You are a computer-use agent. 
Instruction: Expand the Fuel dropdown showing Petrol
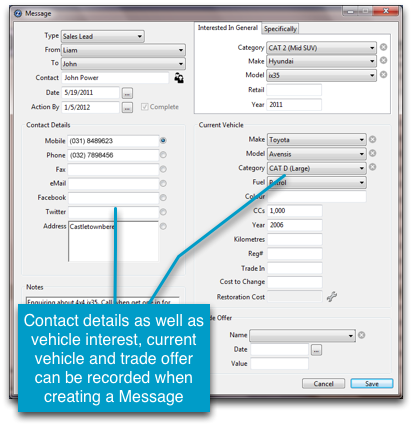pos(317,182)
